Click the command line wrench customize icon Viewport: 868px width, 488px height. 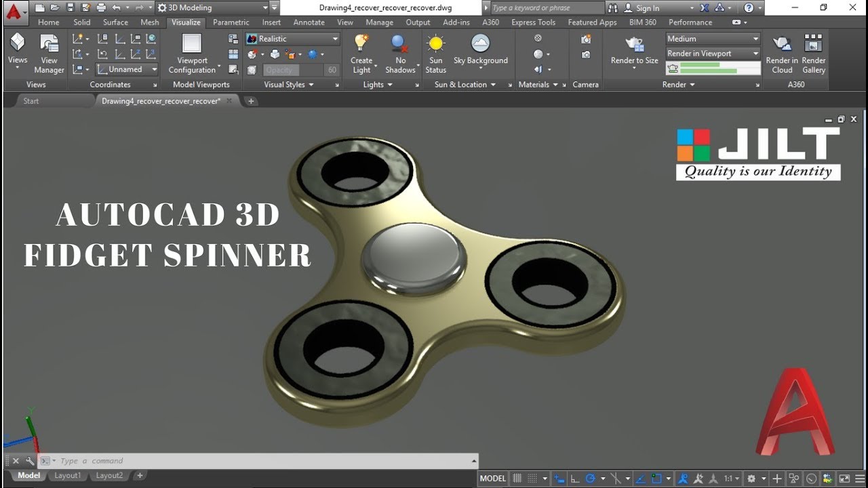click(30, 461)
